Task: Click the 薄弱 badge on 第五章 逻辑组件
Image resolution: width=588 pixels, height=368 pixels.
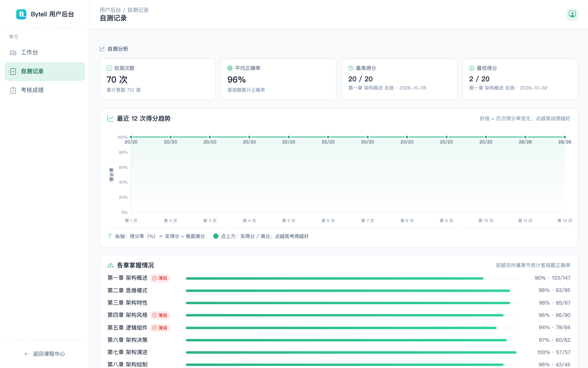Action: click(160, 328)
